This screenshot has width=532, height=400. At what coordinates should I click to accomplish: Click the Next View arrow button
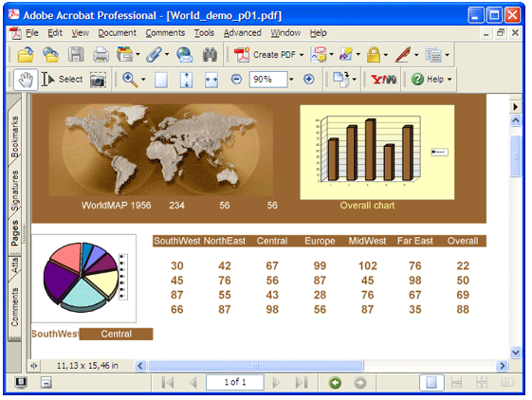(360, 383)
